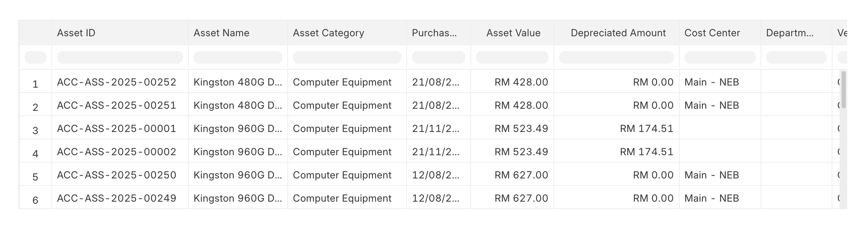Click the vertical scrollbar thumb
Screen dimensions: 868x227
pos(843,90)
